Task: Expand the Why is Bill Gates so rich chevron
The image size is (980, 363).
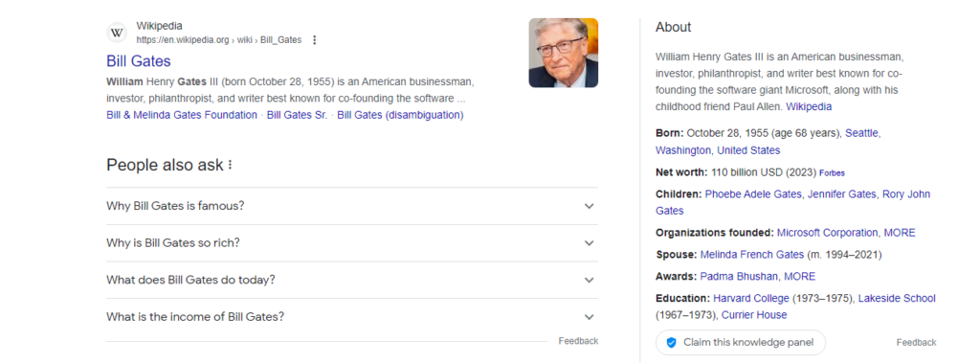Action: point(589,243)
